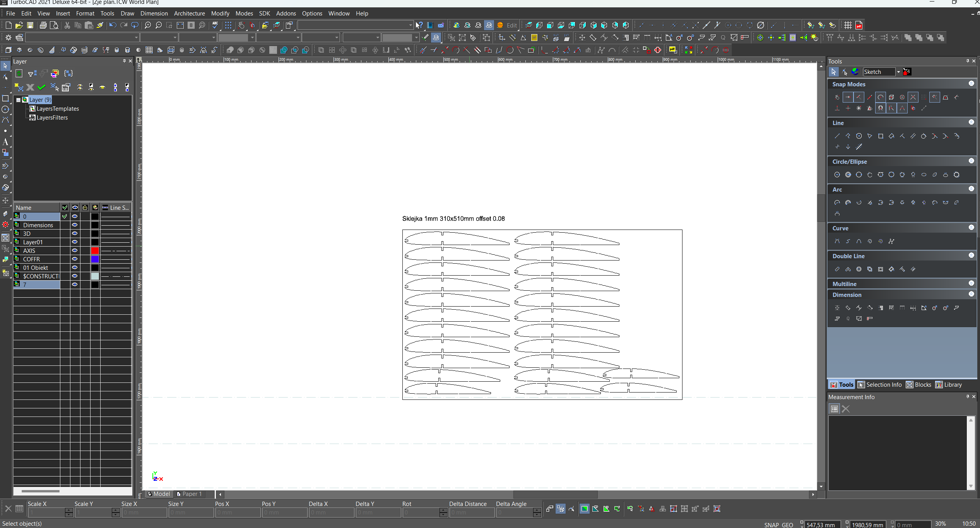Switch to the Paper 1 tab
The height and width of the screenshot is (528, 980).
click(190, 494)
